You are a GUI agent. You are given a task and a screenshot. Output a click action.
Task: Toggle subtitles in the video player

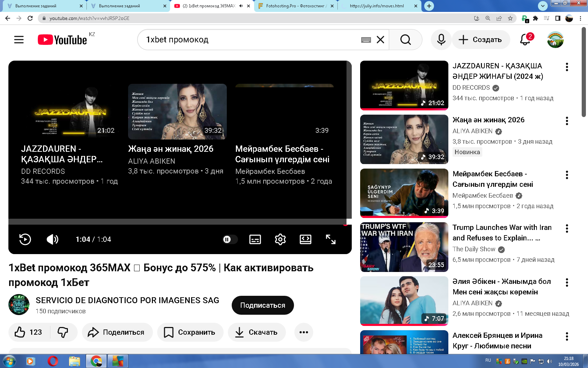tap(255, 239)
